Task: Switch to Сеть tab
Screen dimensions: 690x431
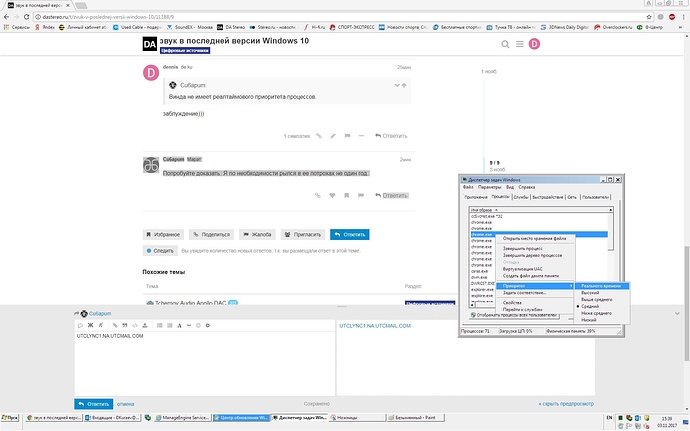Action: click(572, 197)
